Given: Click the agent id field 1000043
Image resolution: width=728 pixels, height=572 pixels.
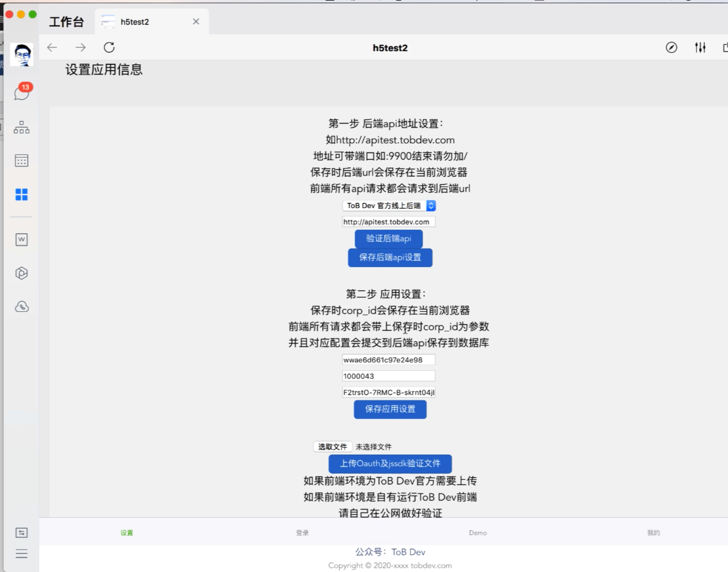Looking at the screenshot, I should pyautogui.click(x=389, y=376).
